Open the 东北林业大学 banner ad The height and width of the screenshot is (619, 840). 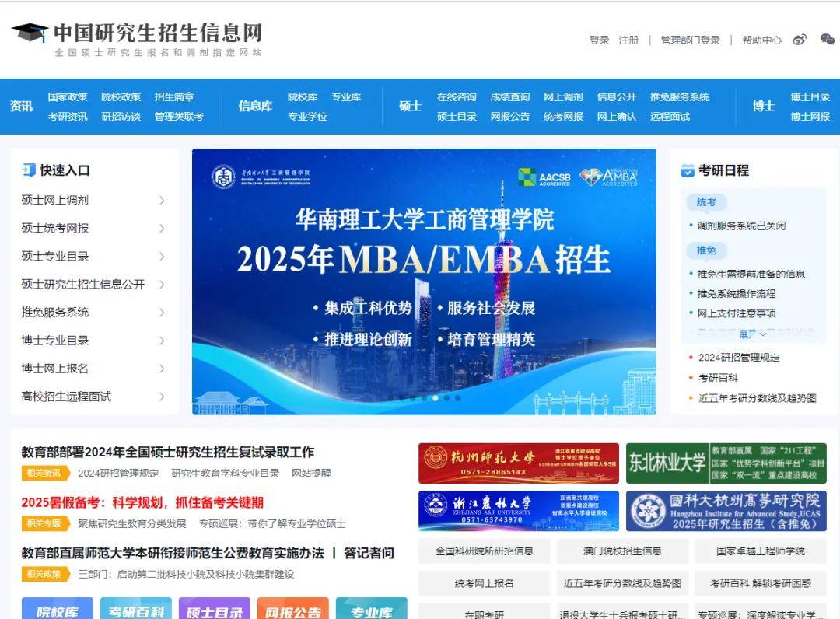point(726,463)
